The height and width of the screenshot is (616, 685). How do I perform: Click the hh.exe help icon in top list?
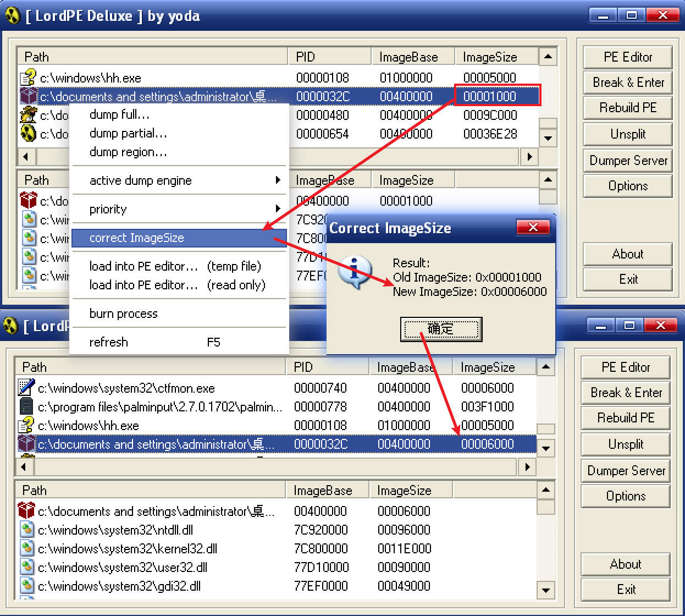click(27, 78)
